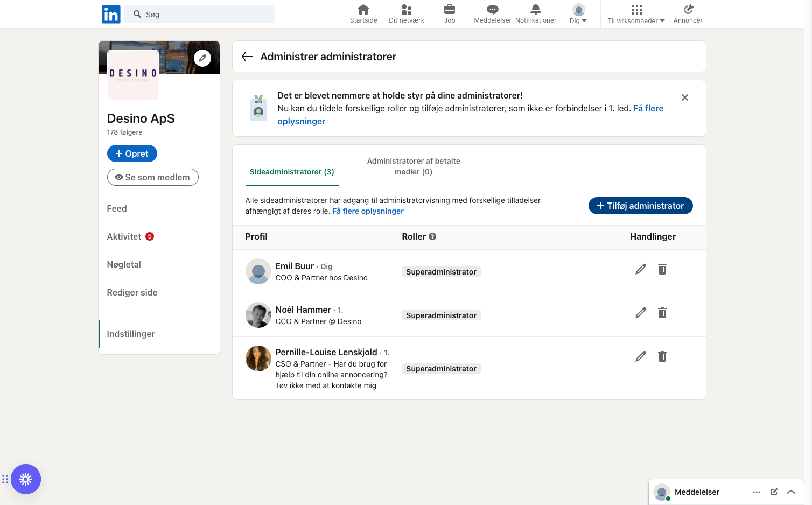Open Rediger side in the sidebar
This screenshot has width=812, height=505.
[132, 292]
